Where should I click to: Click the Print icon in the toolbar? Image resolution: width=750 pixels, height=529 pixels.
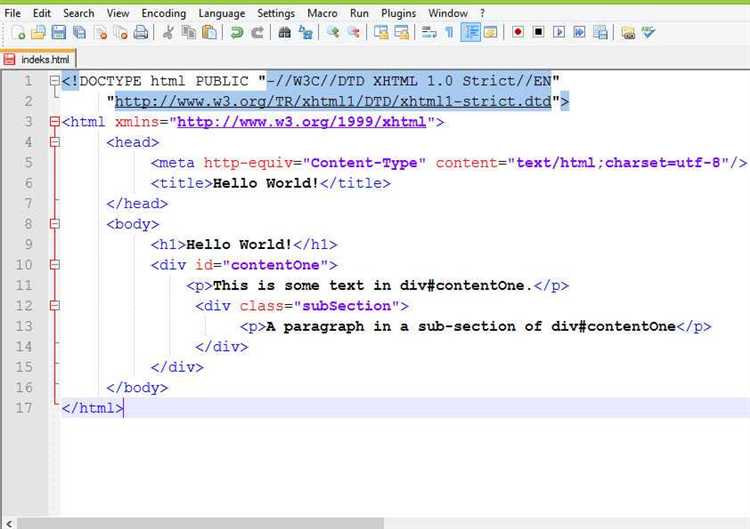click(x=140, y=33)
